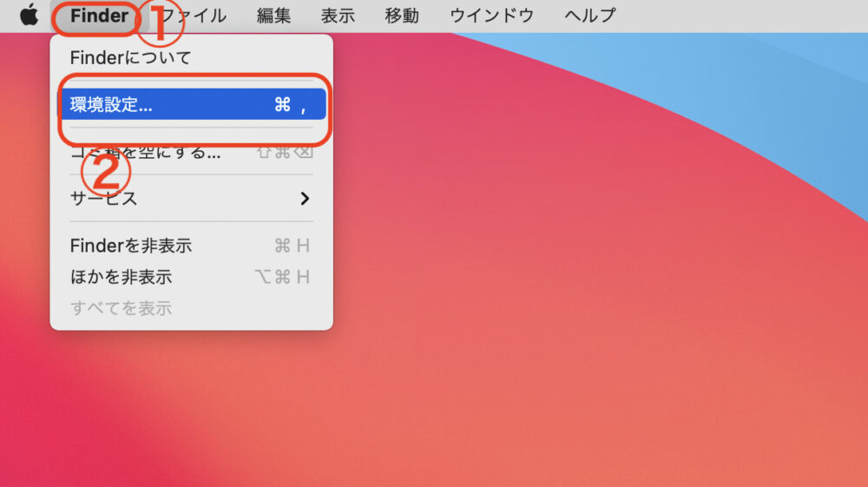Viewport: 868px width, 487px height.
Task: Open the Apple logo menu
Action: (30, 16)
